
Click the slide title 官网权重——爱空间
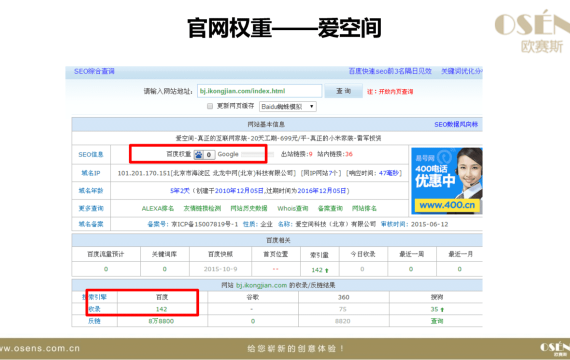(284, 28)
